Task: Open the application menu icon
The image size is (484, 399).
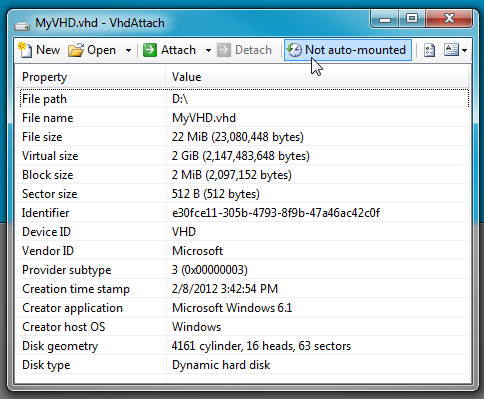Action: pos(451,50)
